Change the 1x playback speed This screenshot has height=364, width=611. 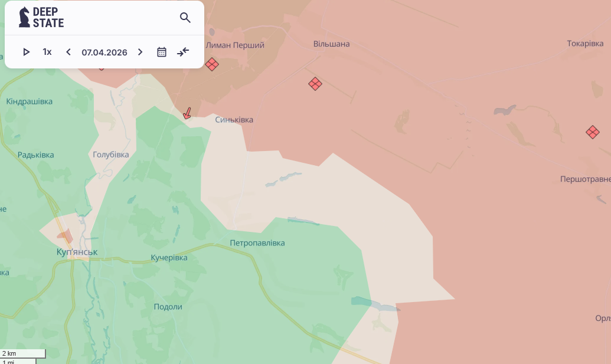[47, 52]
